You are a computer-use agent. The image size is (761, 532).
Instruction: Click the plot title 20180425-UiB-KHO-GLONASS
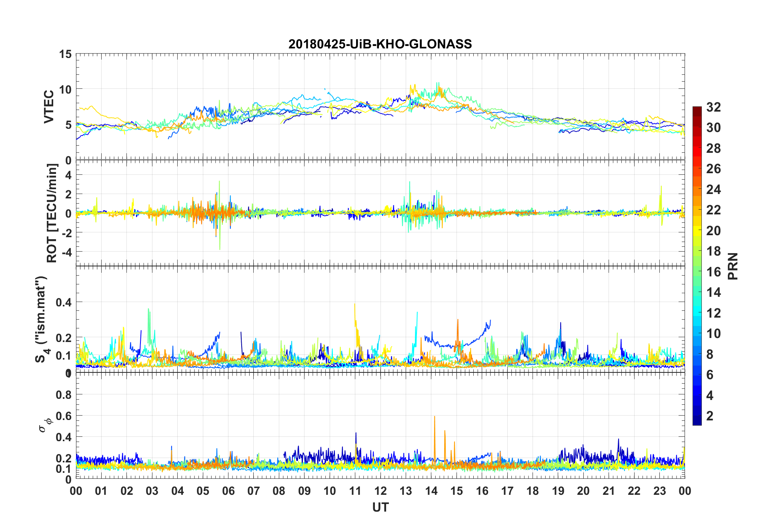coord(380,44)
